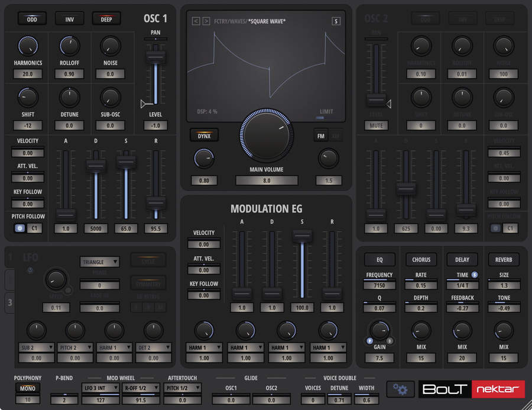Toggle the delay time sync S icon
The image size is (532, 410).
pos(474,275)
